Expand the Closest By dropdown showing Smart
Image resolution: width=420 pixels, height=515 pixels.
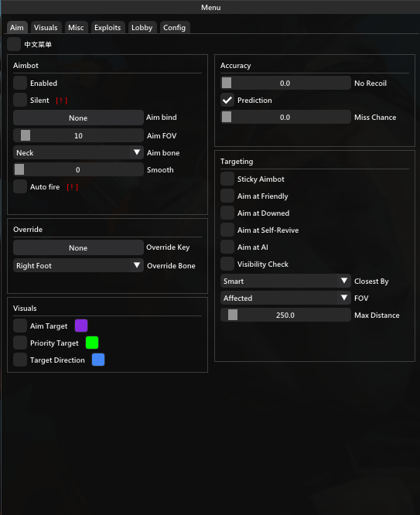coord(285,281)
